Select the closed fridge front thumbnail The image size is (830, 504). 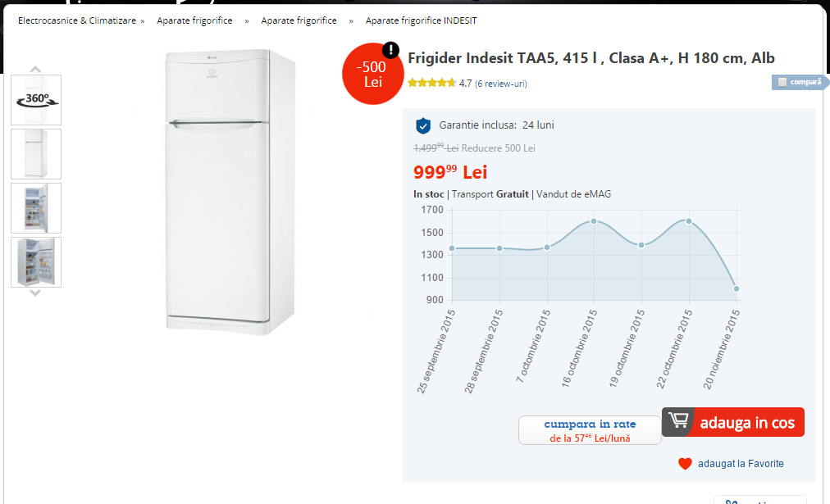[x=36, y=154]
